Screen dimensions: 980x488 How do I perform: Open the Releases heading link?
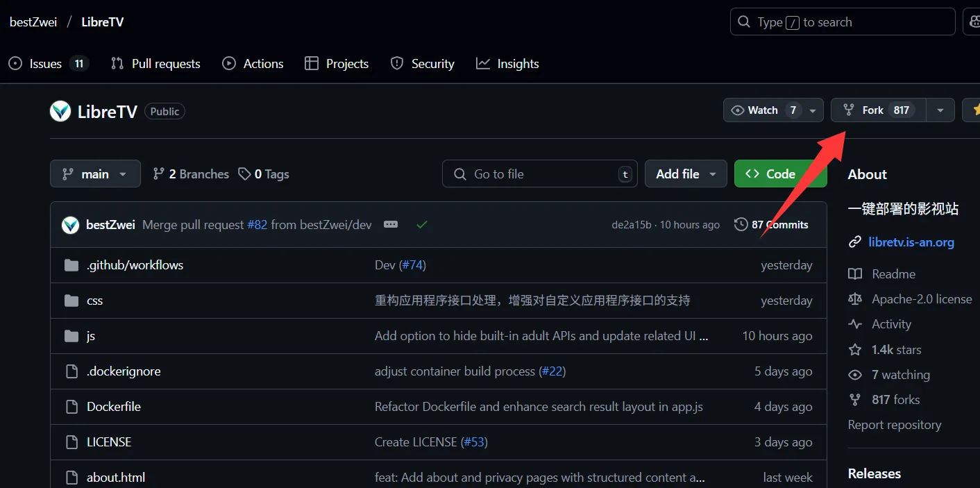coord(874,473)
